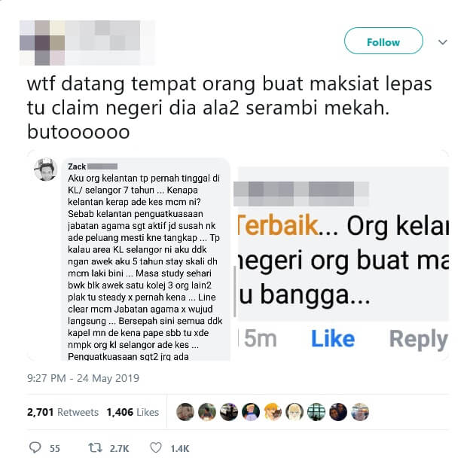
Task: Open the tweet options chevron menu
Action: 443,42
